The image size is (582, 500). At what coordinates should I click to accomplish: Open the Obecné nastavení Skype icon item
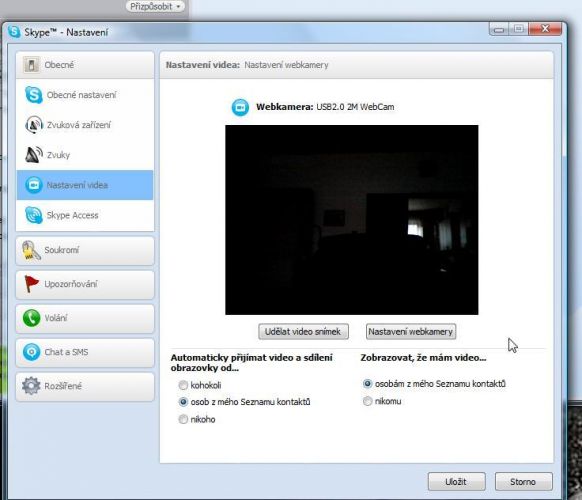coord(34,95)
